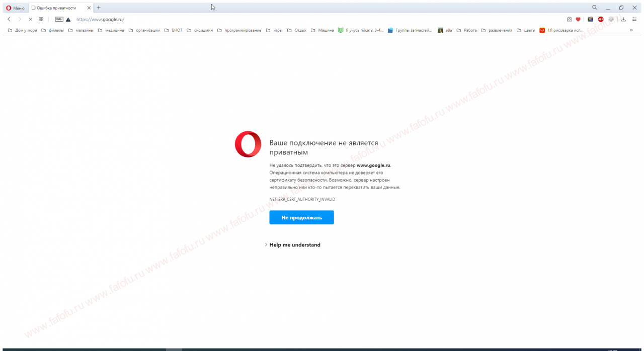Image resolution: width=644 pixels, height=351 pixels.
Task: Click the red Opera logo on error page
Action: pos(248,144)
